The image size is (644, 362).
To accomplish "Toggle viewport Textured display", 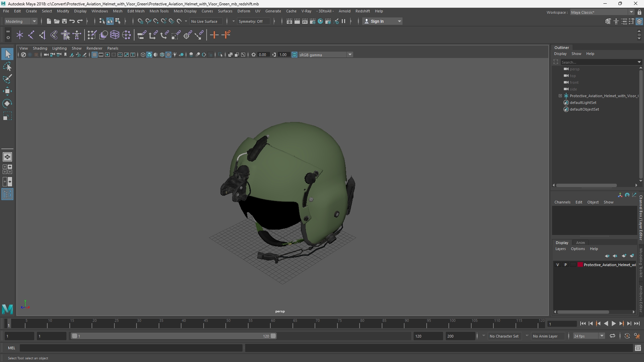I will coord(168,55).
